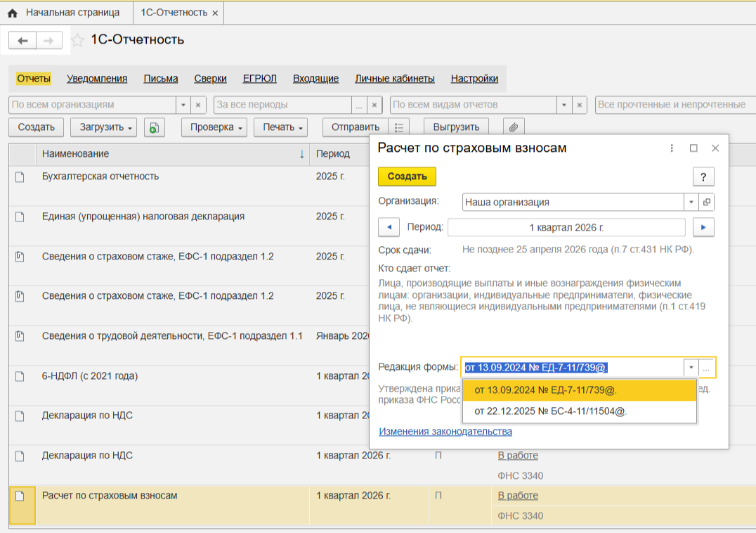The width and height of the screenshot is (756, 533).
Task: Add 1С-Отчетность page to favorites star
Action: pos(78,40)
